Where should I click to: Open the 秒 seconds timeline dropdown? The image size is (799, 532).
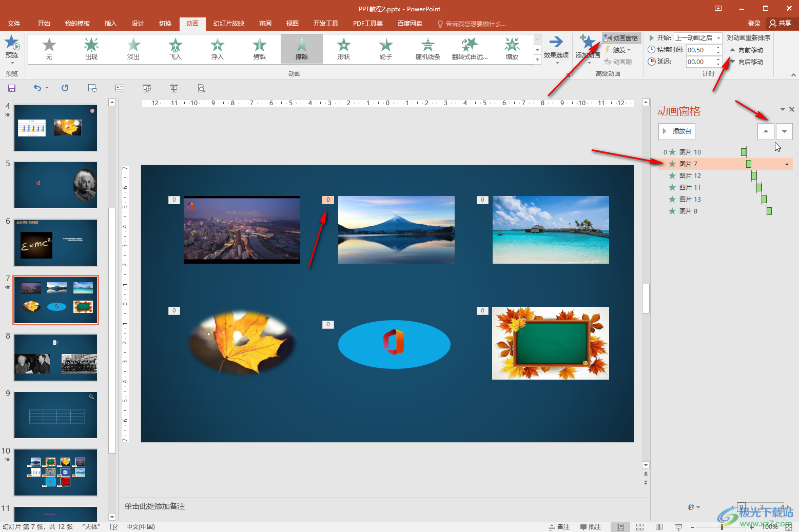pos(693,507)
